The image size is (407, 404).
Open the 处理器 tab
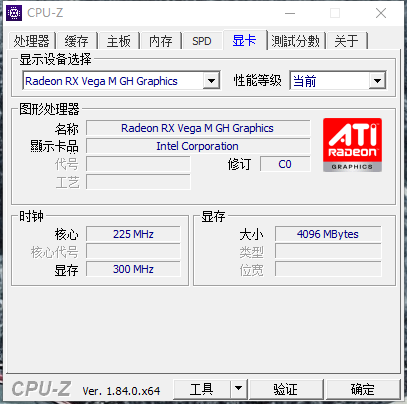click(x=31, y=41)
